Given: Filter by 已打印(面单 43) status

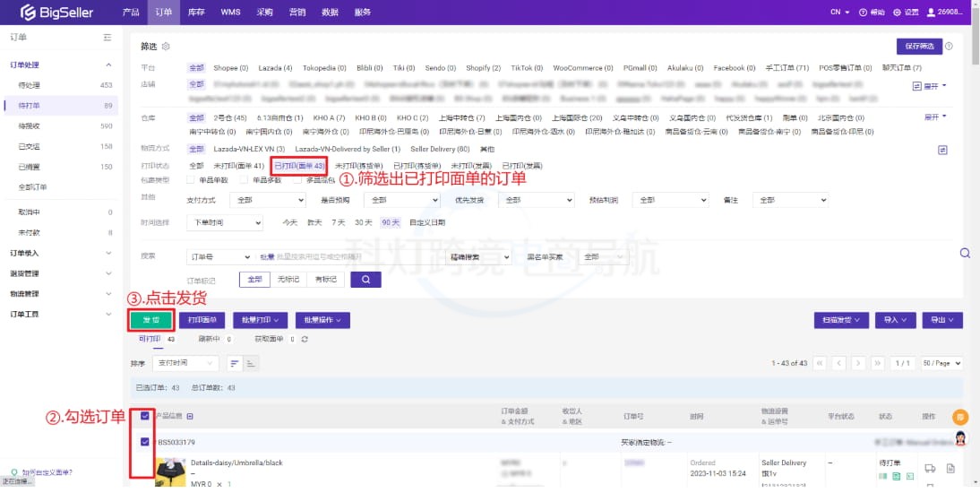Looking at the screenshot, I should pyautogui.click(x=299, y=166).
